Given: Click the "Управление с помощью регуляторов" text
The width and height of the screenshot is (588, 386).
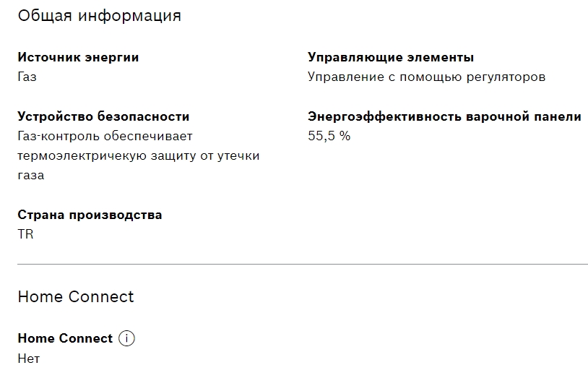Looking at the screenshot, I should [x=426, y=77].
